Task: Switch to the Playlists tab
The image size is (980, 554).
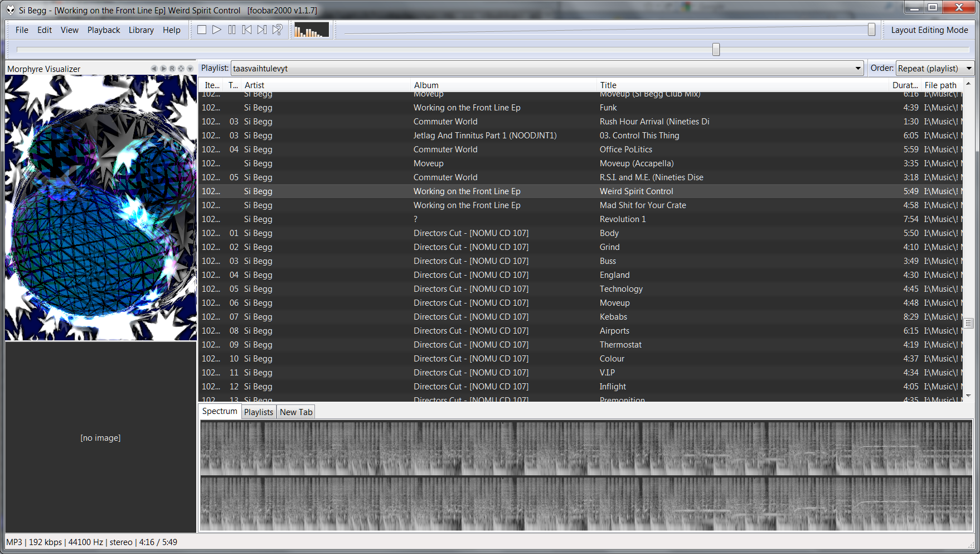Action: (259, 412)
